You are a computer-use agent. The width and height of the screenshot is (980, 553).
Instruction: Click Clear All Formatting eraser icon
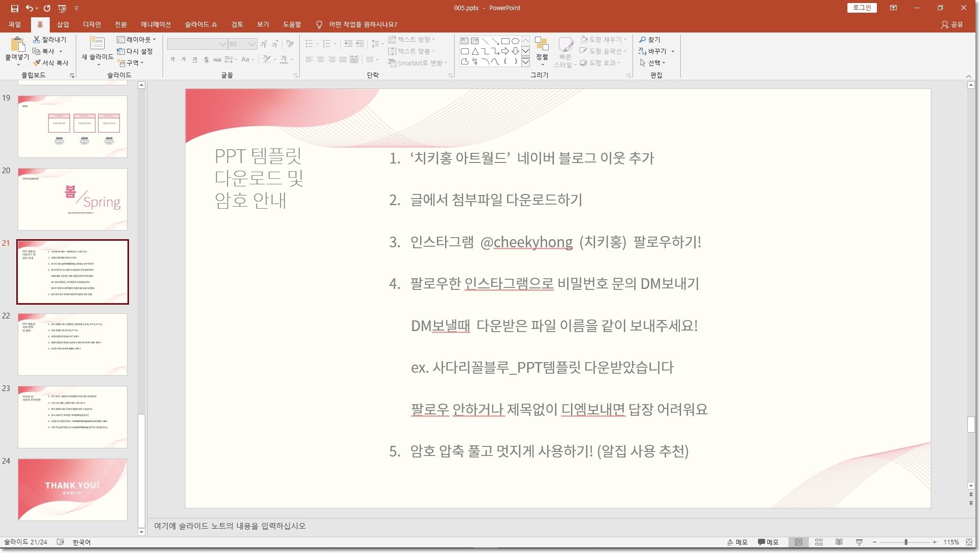point(290,44)
